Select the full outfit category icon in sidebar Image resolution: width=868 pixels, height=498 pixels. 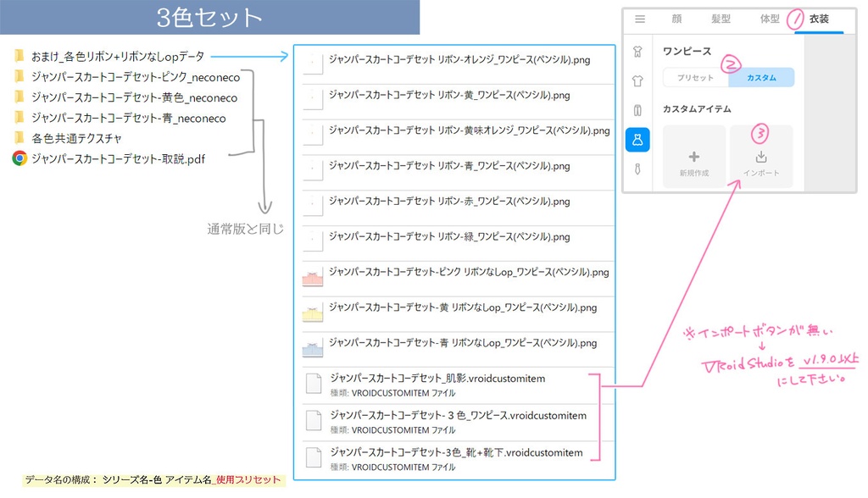(x=637, y=52)
